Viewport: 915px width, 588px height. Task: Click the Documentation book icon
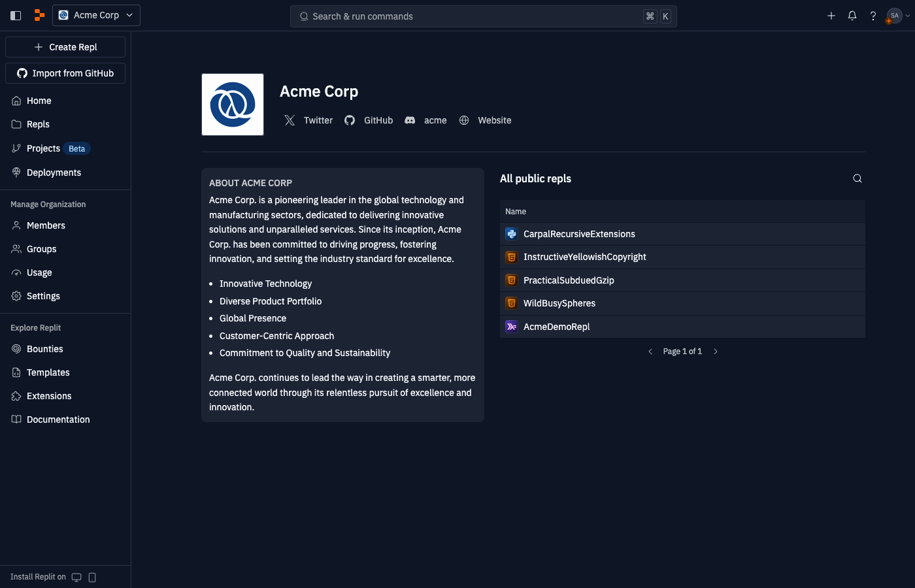pyautogui.click(x=16, y=419)
